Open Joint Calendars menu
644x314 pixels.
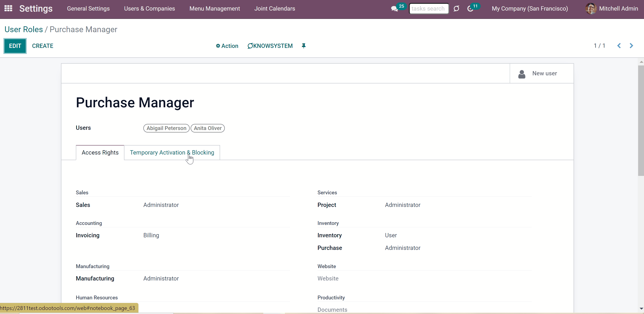point(275,9)
